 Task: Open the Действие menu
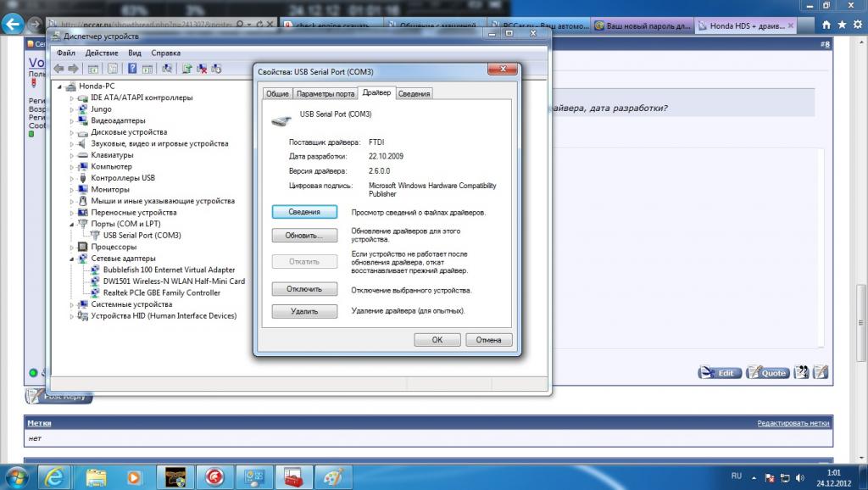pyautogui.click(x=102, y=53)
